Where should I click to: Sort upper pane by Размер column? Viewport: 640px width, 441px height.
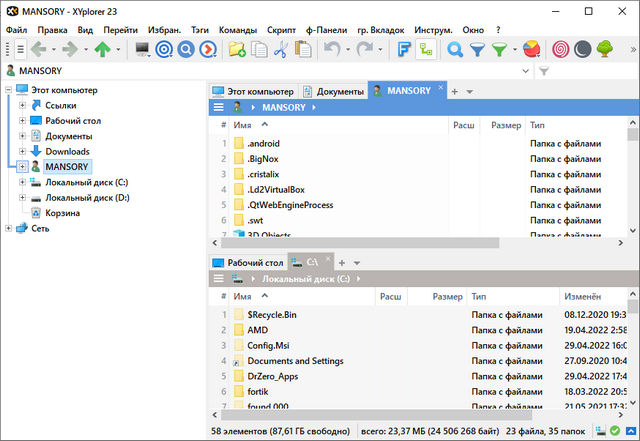click(506, 126)
